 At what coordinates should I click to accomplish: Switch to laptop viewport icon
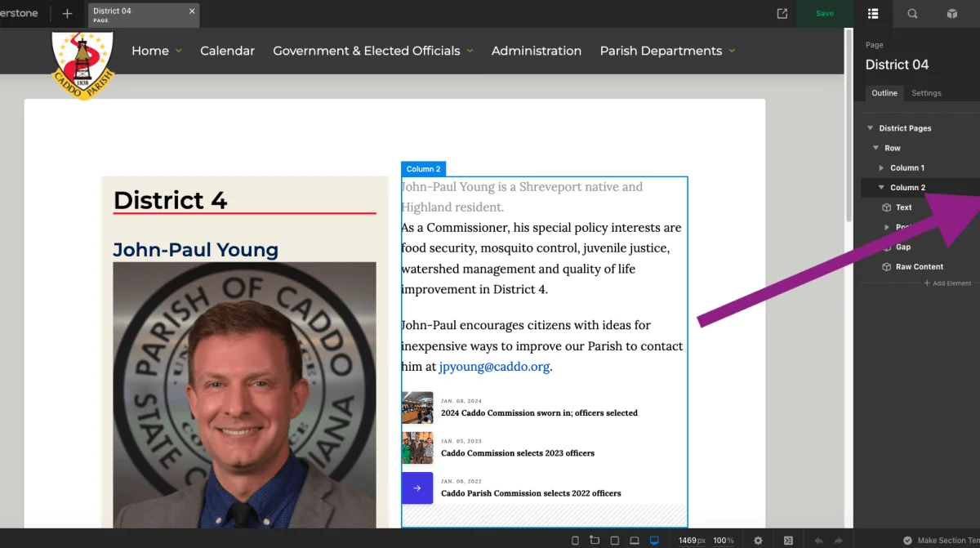point(635,541)
